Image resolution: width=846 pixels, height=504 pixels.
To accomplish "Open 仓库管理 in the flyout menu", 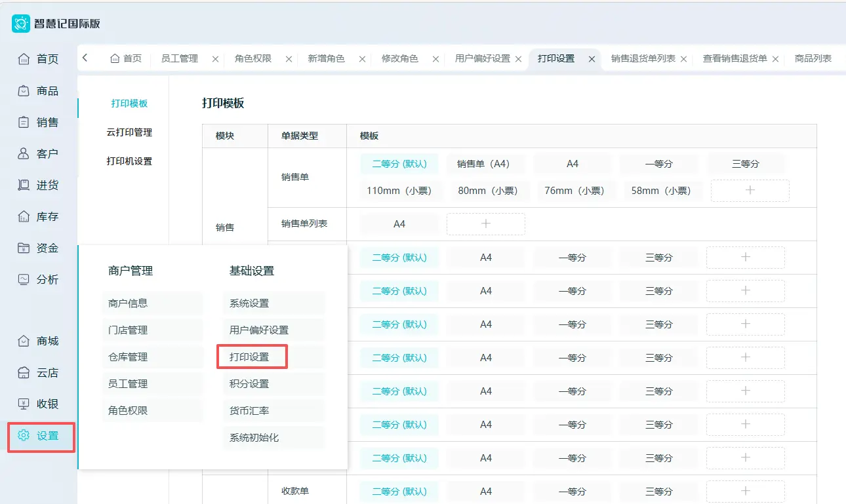I will (x=153, y=357).
